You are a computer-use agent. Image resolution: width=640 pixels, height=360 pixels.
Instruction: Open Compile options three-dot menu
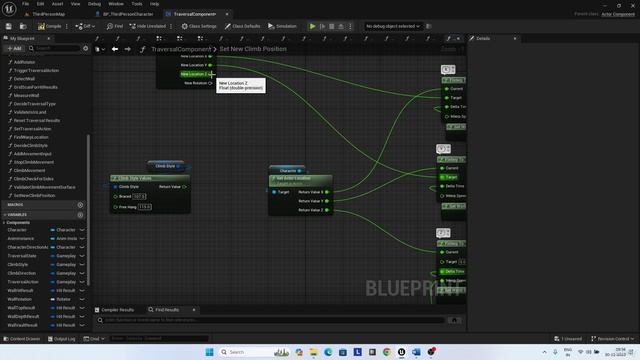[67, 26]
